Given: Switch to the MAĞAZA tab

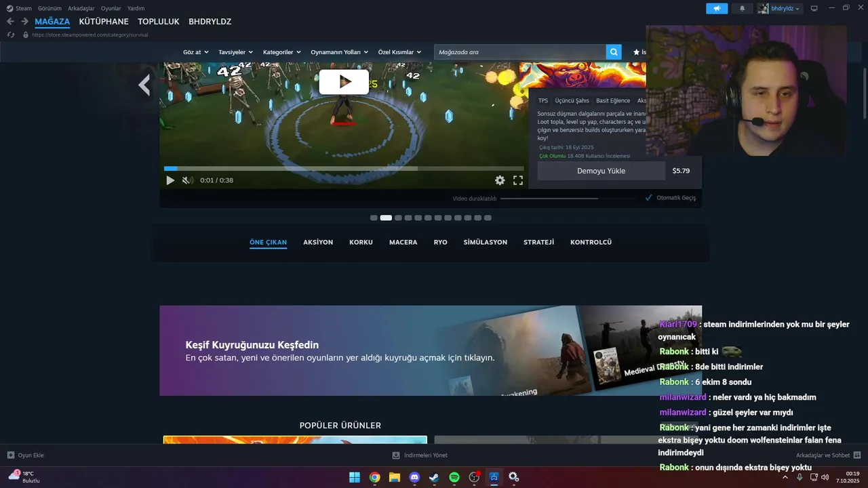Looking at the screenshot, I should click(52, 22).
